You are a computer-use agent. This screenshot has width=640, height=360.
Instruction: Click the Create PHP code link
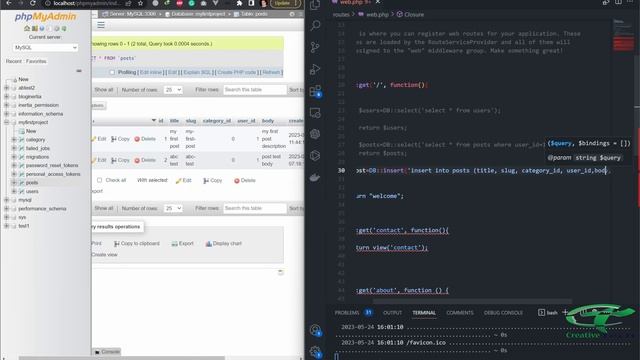point(236,72)
